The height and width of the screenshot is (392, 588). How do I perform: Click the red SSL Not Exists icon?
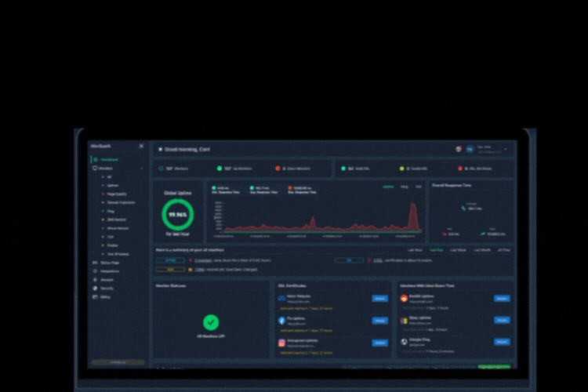click(459, 169)
